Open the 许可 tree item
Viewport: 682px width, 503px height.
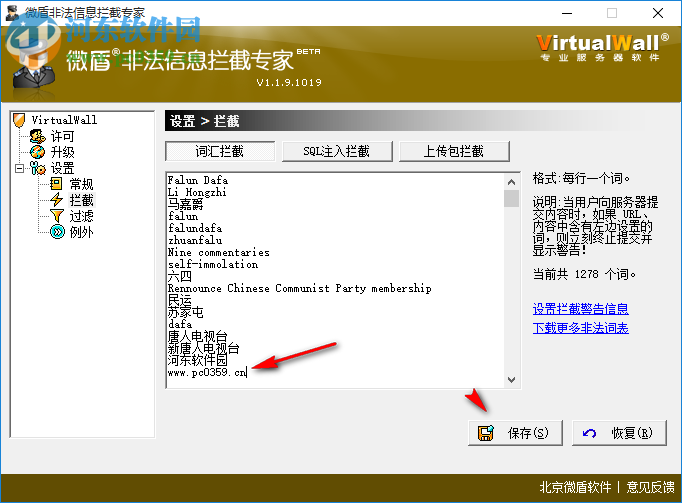[62, 136]
